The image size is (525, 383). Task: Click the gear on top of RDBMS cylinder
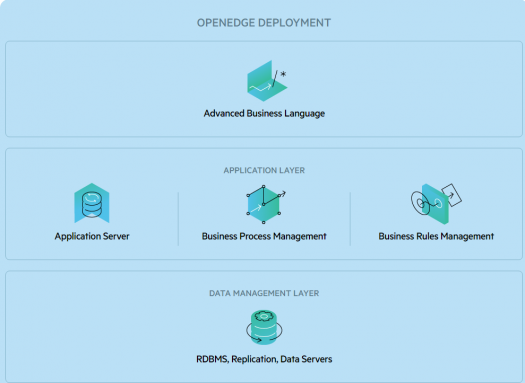(x=264, y=316)
